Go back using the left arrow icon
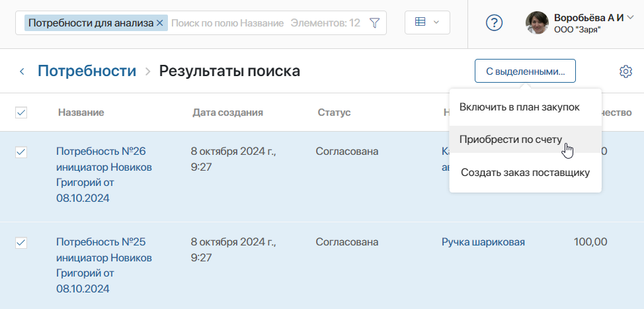The height and width of the screenshot is (309, 644). (22, 71)
